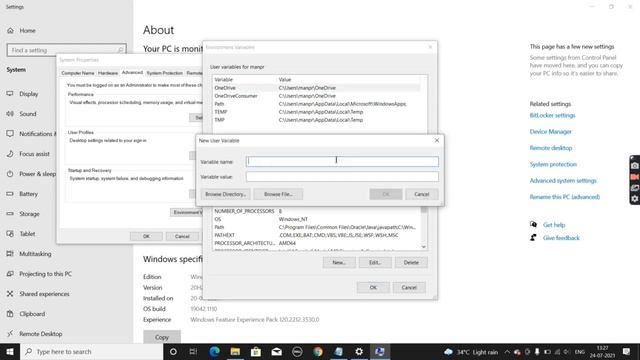
Task: Click the Cortana circle on the taskbar
Action: [173, 351]
